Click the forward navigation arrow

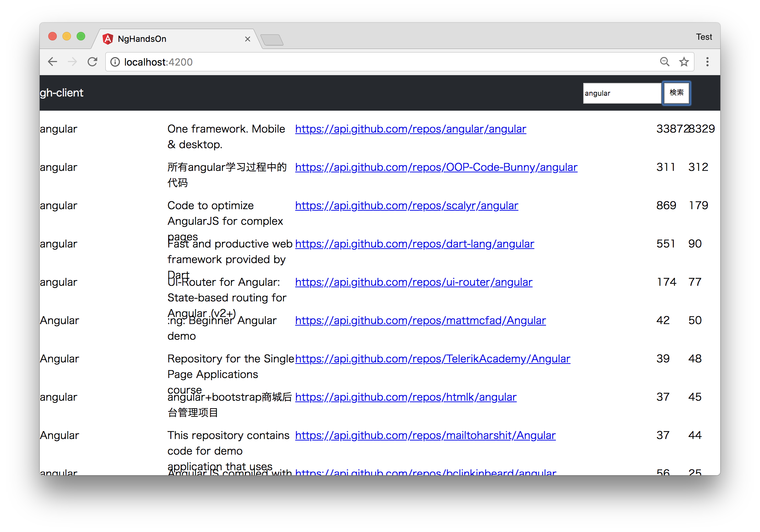click(72, 62)
